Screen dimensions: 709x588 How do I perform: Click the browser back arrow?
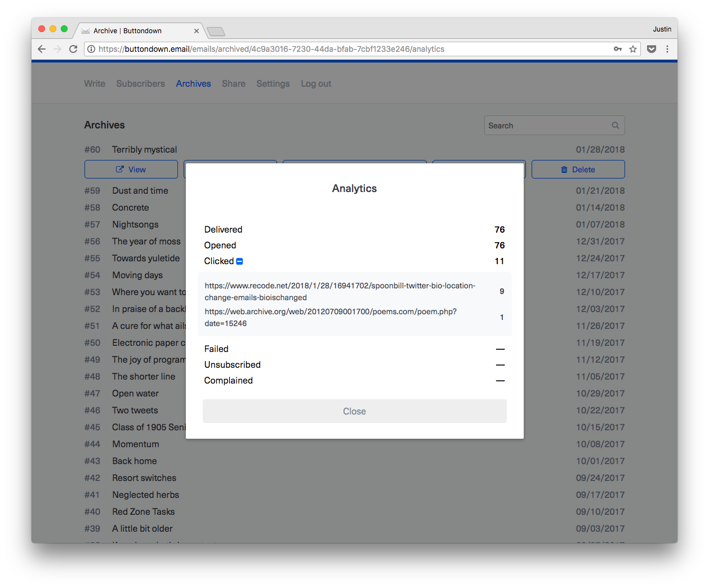click(42, 49)
